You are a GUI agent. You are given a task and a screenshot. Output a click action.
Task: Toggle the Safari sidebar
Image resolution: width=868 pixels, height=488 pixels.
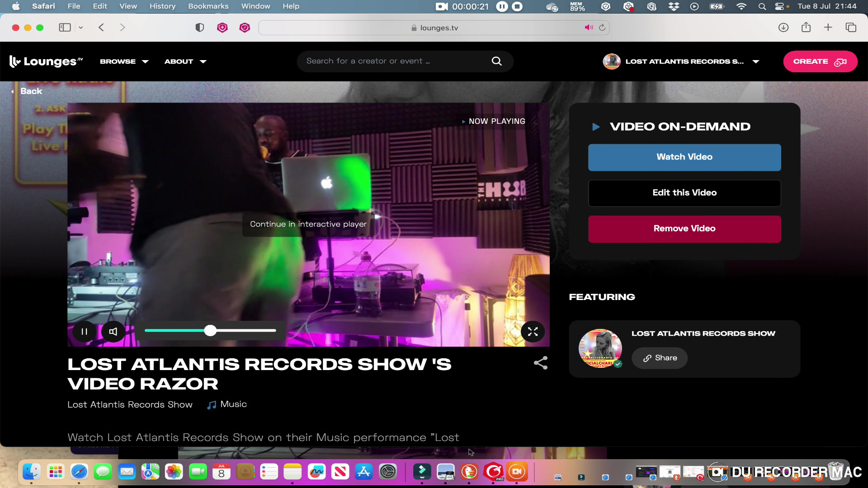point(65,28)
